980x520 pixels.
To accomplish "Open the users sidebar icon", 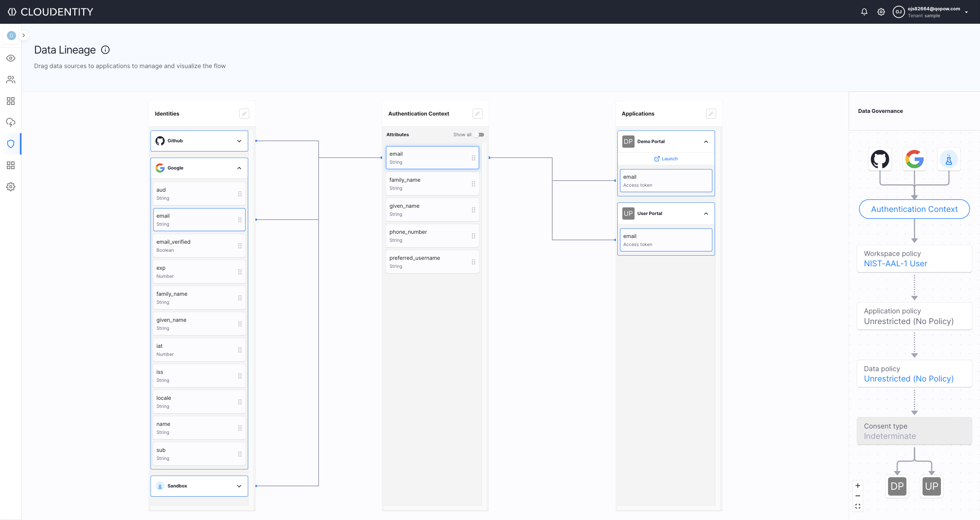I will pos(11,80).
